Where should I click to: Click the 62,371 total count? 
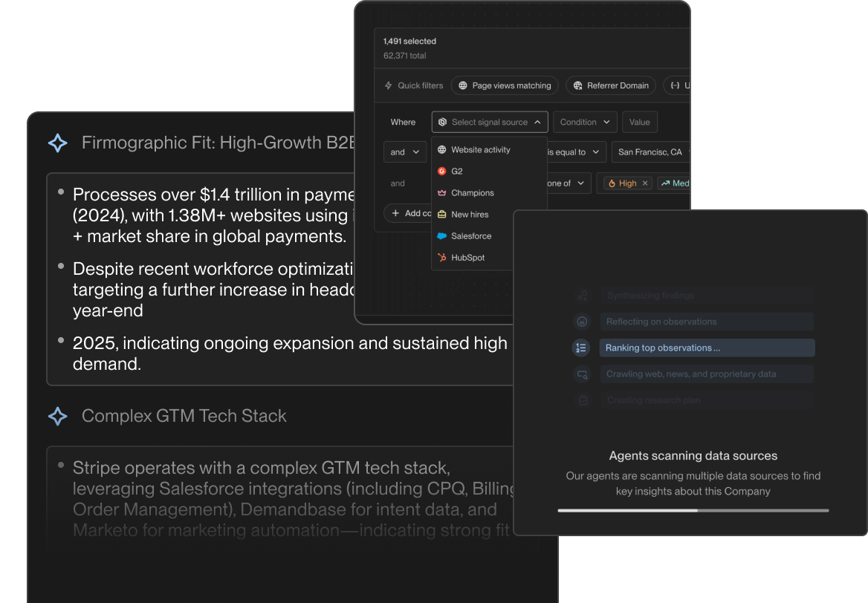[x=405, y=55]
